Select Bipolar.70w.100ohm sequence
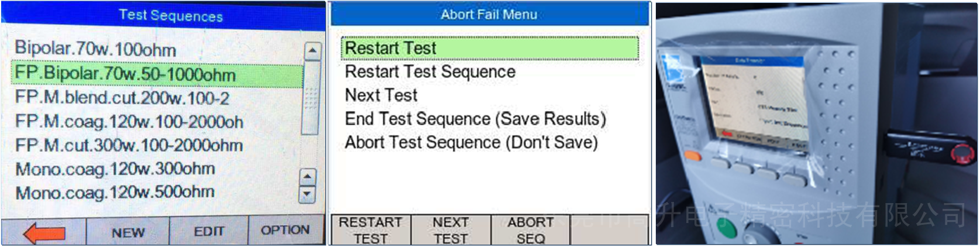Screen dimensions: 980x247 pos(95,49)
